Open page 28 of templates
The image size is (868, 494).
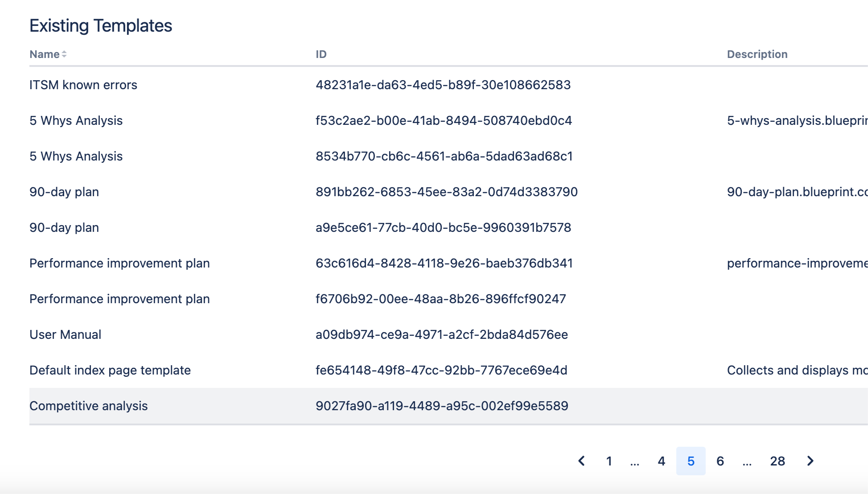pyautogui.click(x=777, y=461)
